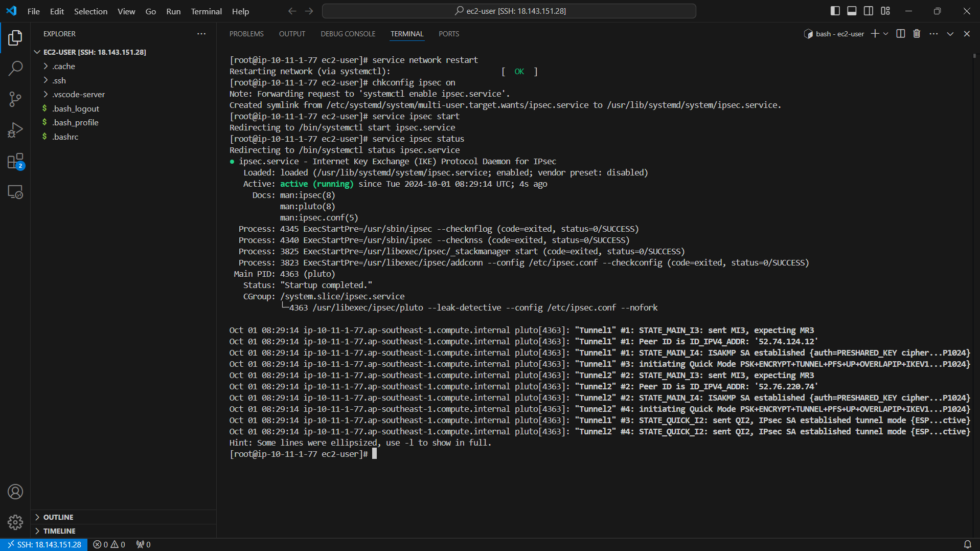The width and height of the screenshot is (980, 551).
Task: Open the Extensions view icon
Action: [15, 161]
